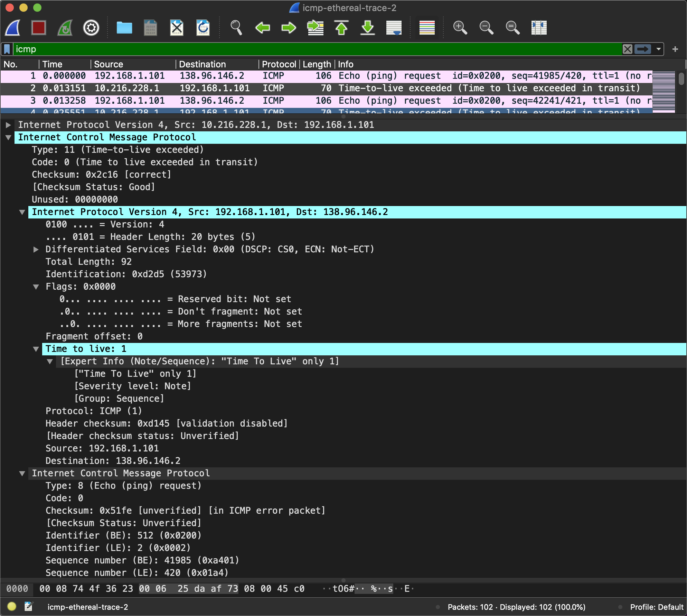Click the icmp display filter field
The height and width of the screenshot is (616, 687).
pos(311,49)
